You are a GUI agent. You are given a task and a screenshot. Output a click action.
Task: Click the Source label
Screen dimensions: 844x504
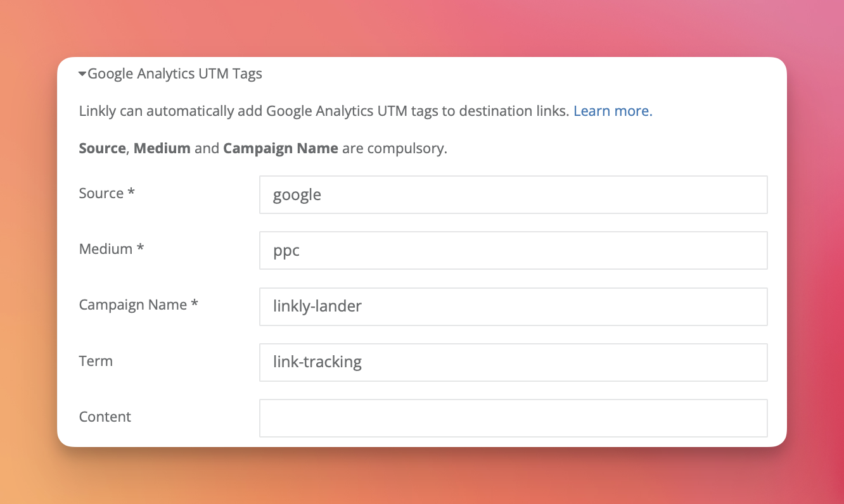tap(106, 193)
